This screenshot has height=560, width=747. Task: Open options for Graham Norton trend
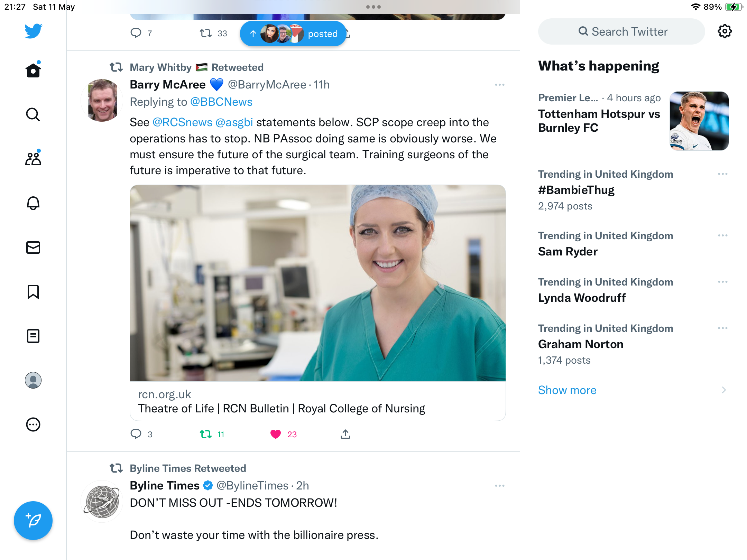tap(723, 328)
